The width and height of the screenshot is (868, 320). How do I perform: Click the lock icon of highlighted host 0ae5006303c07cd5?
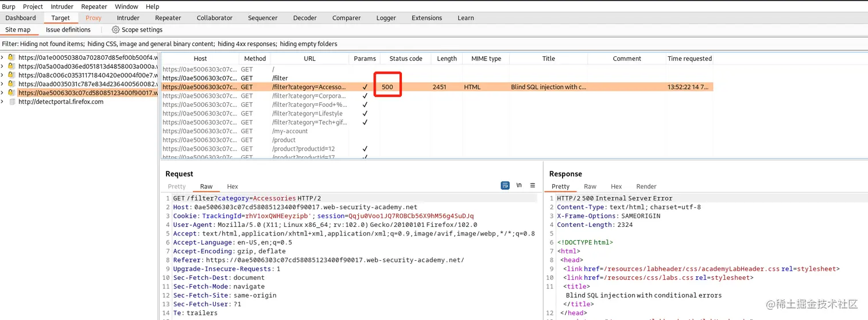coord(11,92)
